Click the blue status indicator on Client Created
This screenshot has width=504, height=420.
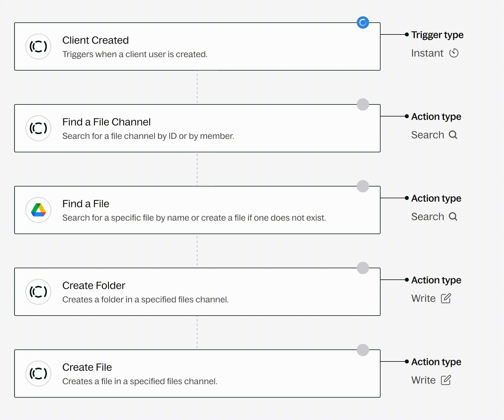tap(363, 22)
